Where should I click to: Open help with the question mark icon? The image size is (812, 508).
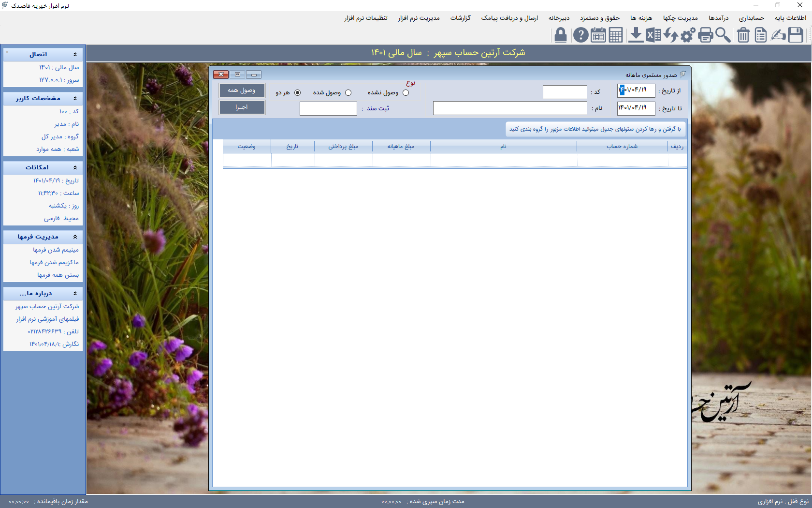580,35
